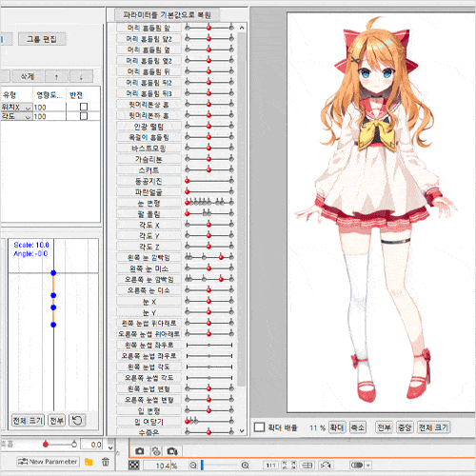Viewport: 476px width, 476px height.
Task: Toggle the checkerboard transparency background icon
Action: (x=134, y=466)
